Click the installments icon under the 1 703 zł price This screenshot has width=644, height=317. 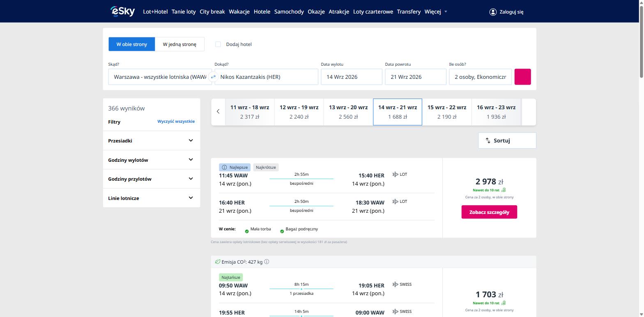(x=504, y=303)
